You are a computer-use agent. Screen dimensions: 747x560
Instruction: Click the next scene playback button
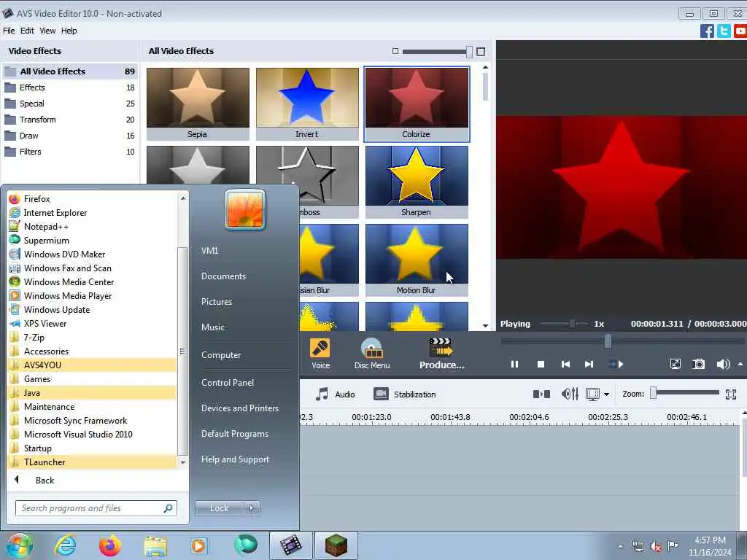pos(616,365)
